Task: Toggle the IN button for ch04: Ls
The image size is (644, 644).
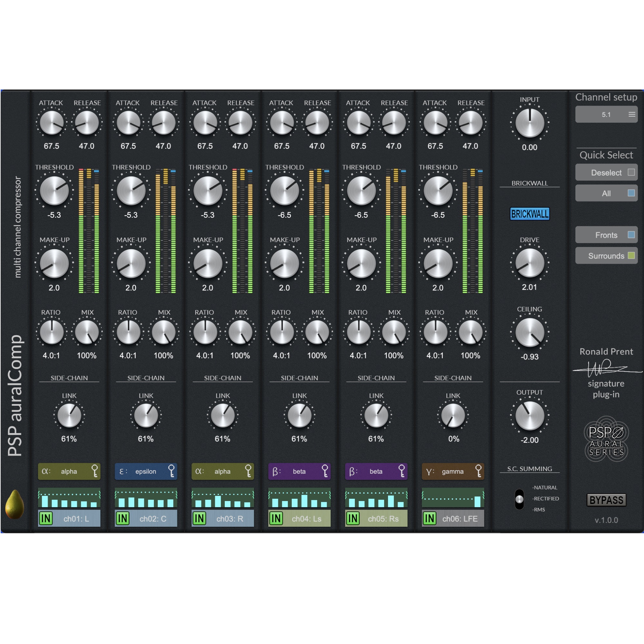Action: point(276,518)
